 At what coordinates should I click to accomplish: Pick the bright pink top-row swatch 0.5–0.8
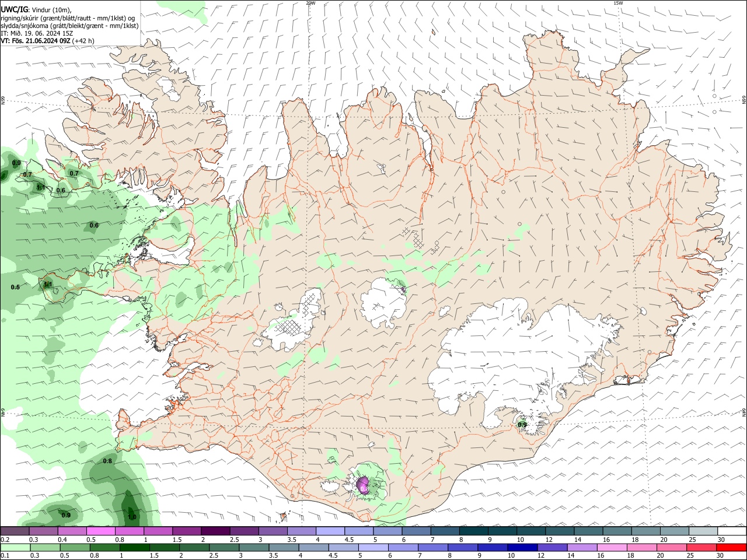tap(100, 531)
